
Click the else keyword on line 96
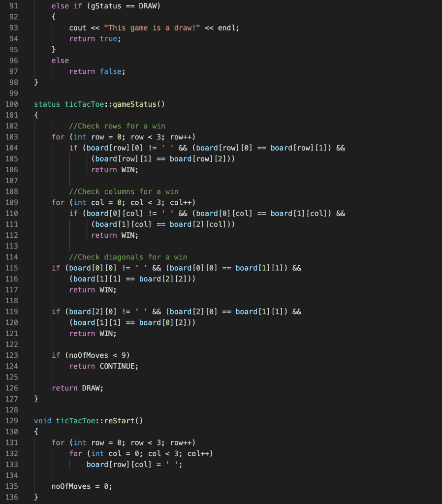point(60,60)
